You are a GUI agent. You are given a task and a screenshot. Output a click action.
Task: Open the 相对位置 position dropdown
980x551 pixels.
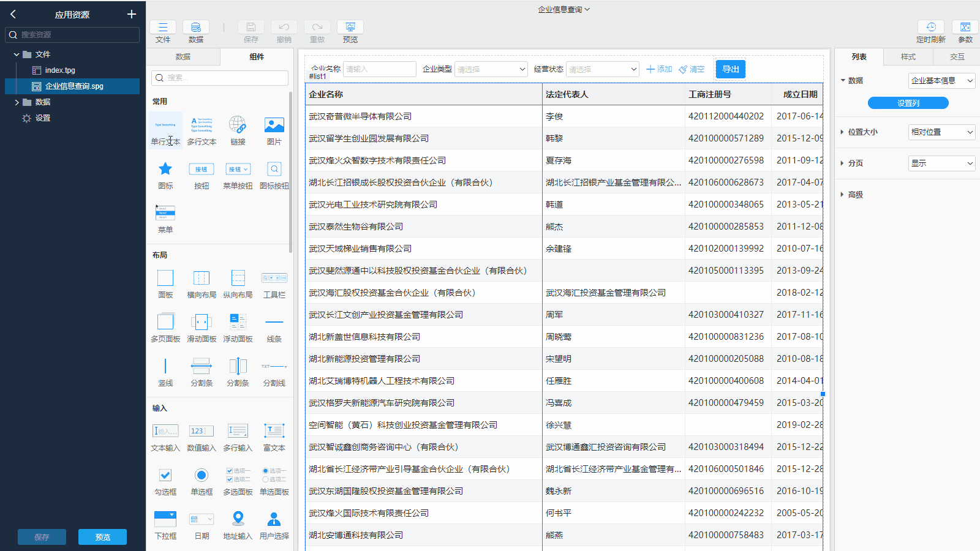pyautogui.click(x=941, y=132)
